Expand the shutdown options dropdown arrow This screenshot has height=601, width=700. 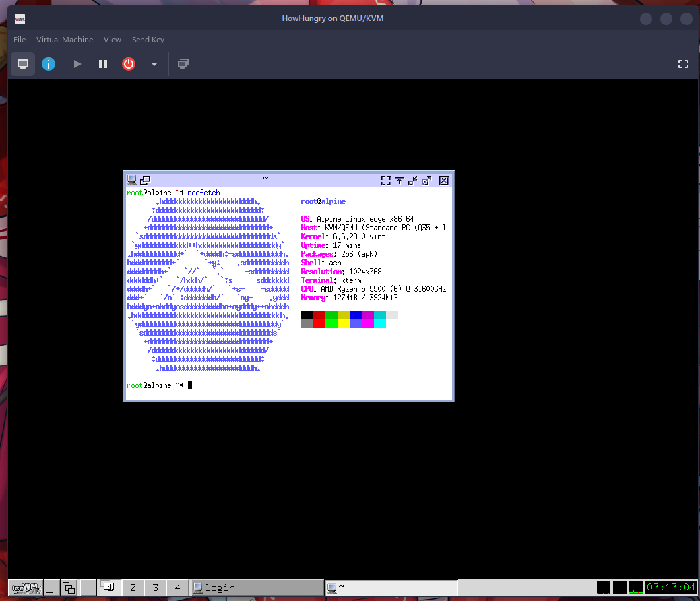click(154, 64)
